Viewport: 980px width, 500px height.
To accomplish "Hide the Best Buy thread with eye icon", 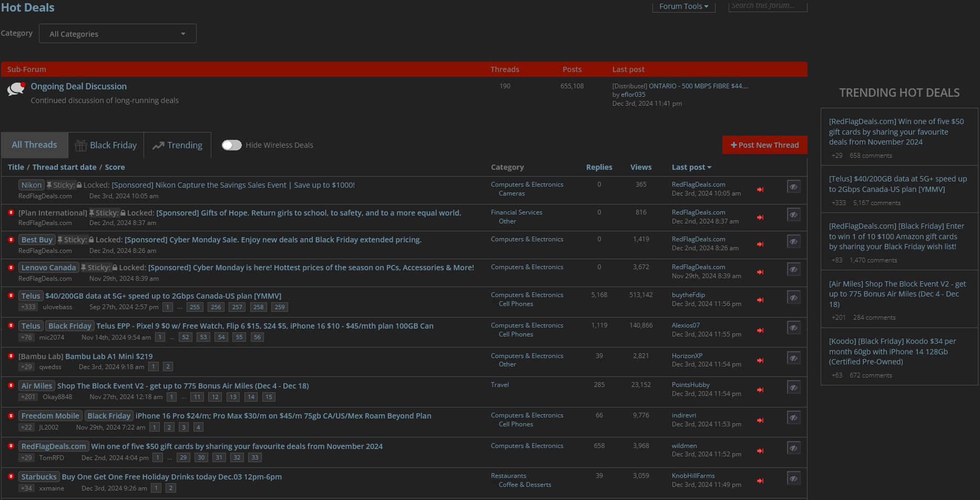I will click(793, 241).
